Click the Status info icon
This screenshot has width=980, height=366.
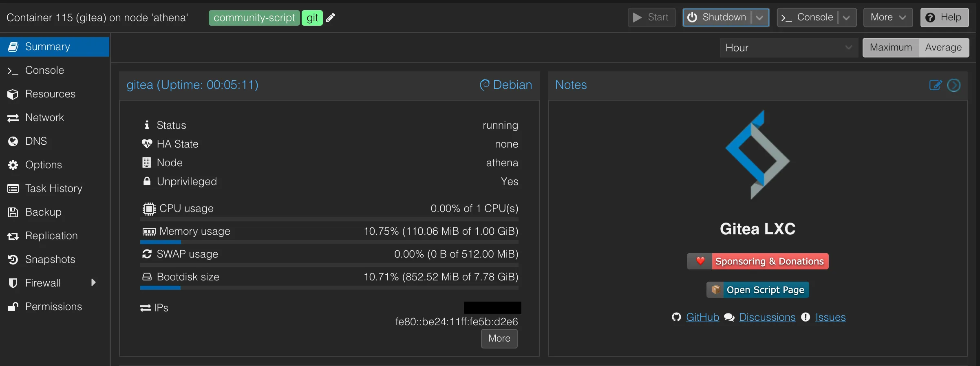pyautogui.click(x=147, y=125)
